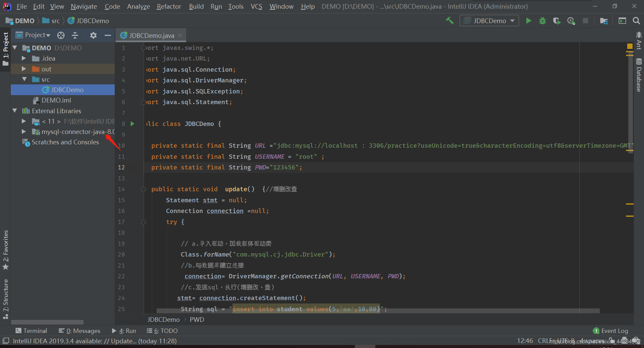Open the Build menu

click(x=196, y=6)
